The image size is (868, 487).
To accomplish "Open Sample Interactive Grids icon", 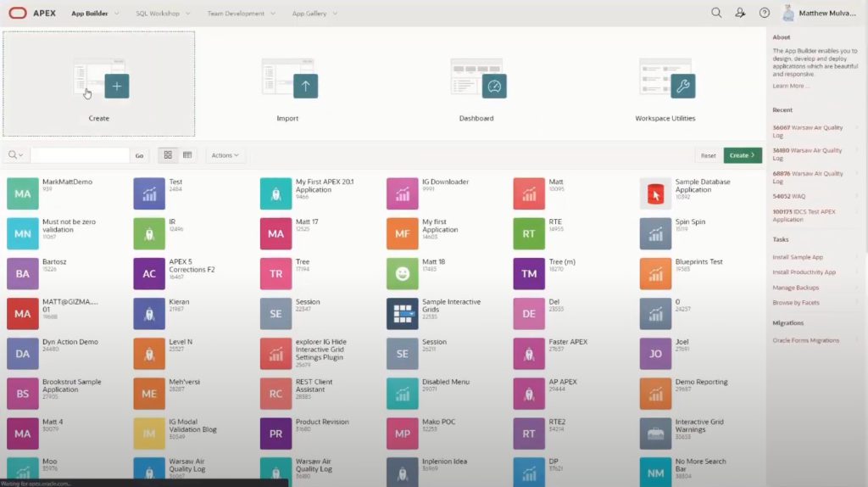I will point(403,314).
